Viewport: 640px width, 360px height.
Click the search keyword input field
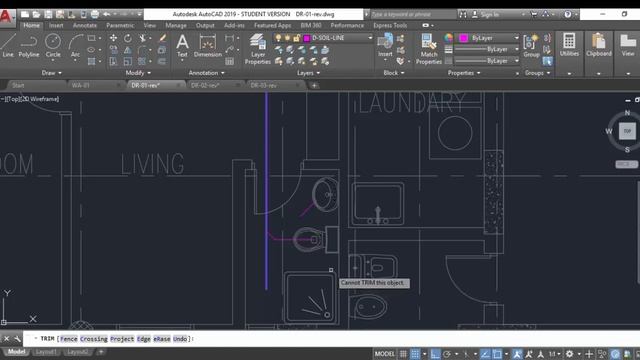412,14
